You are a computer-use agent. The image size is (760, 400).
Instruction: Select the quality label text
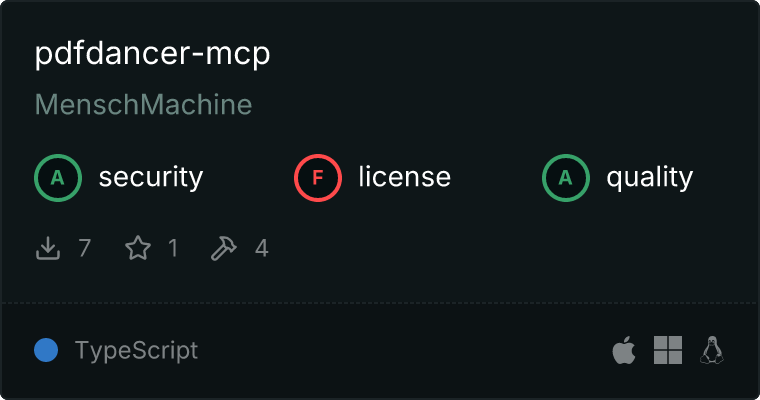pyautogui.click(x=649, y=178)
